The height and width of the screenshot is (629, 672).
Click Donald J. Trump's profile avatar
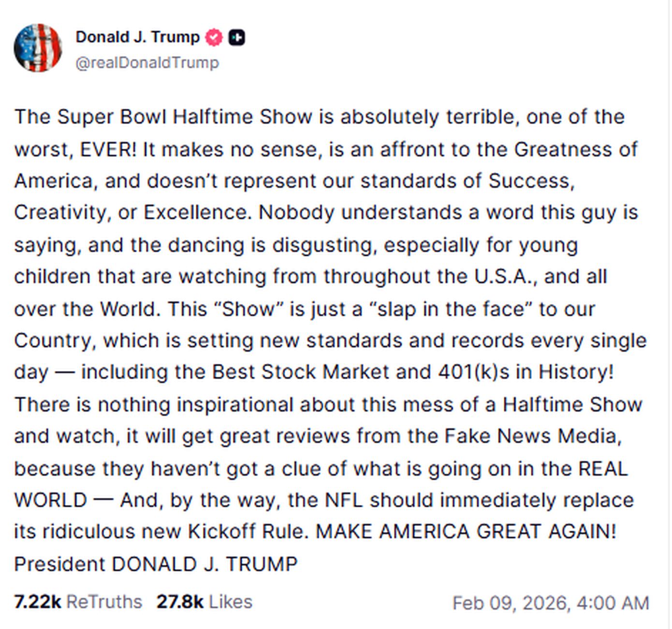38,48
